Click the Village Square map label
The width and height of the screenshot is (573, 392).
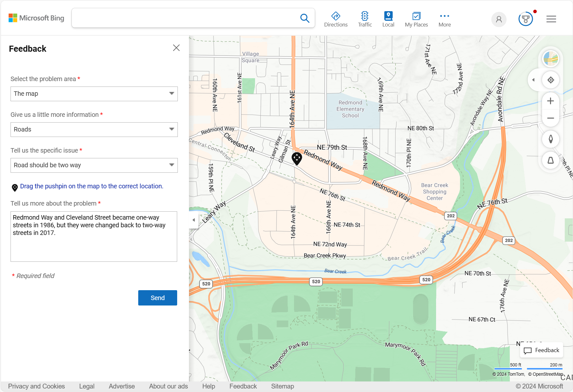[x=251, y=57]
